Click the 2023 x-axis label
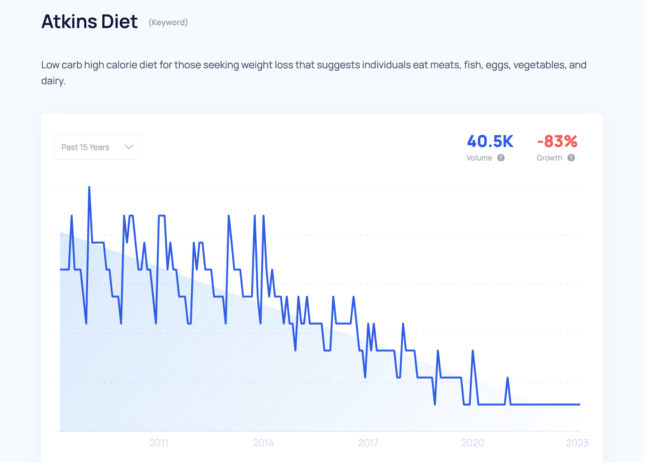 point(577,443)
